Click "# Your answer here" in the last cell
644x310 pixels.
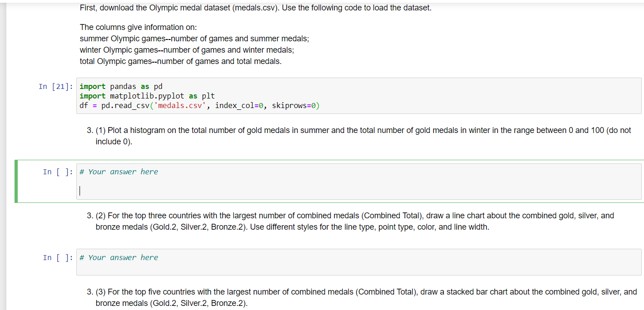(x=119, y=257)
